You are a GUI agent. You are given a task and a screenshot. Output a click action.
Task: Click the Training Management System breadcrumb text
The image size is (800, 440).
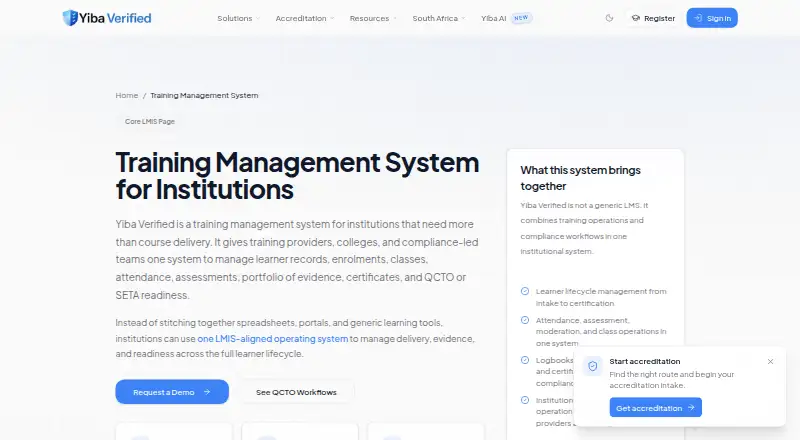204,95
